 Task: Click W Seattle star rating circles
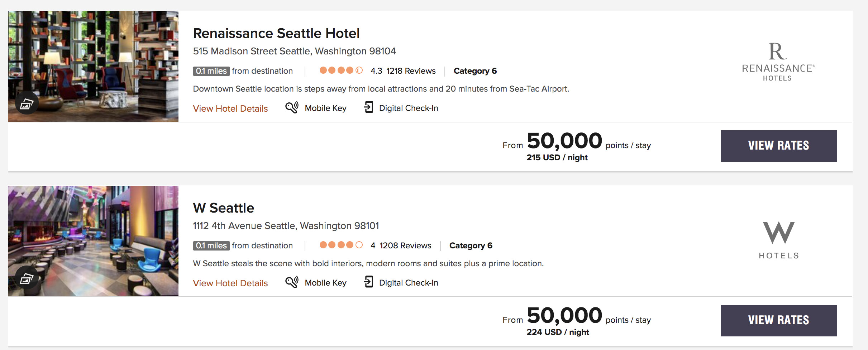pyautogui.click(x=341, y=245)
